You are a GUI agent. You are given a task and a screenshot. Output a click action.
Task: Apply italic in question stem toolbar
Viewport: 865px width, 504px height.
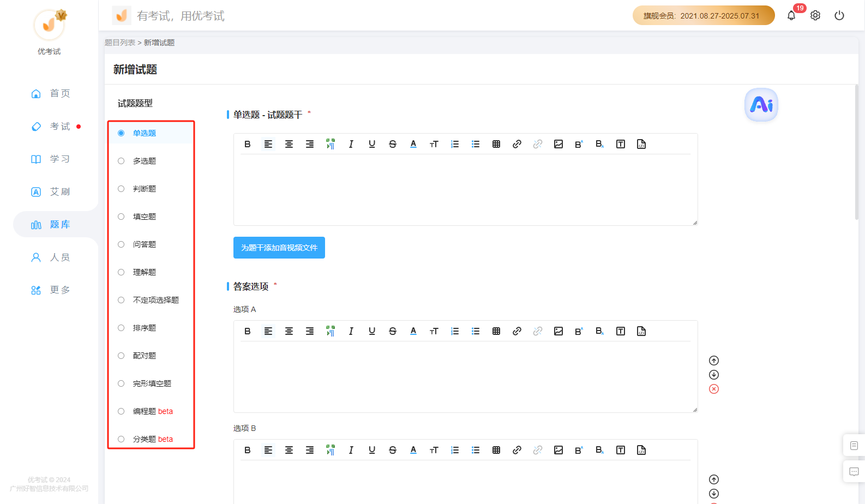tap(351, 144)
